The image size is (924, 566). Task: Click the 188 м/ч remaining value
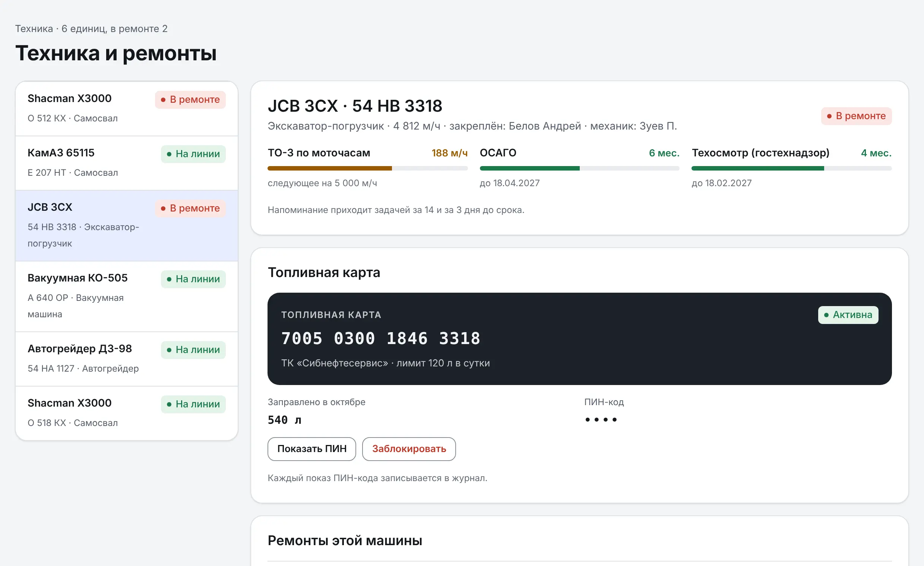[449, 153]
